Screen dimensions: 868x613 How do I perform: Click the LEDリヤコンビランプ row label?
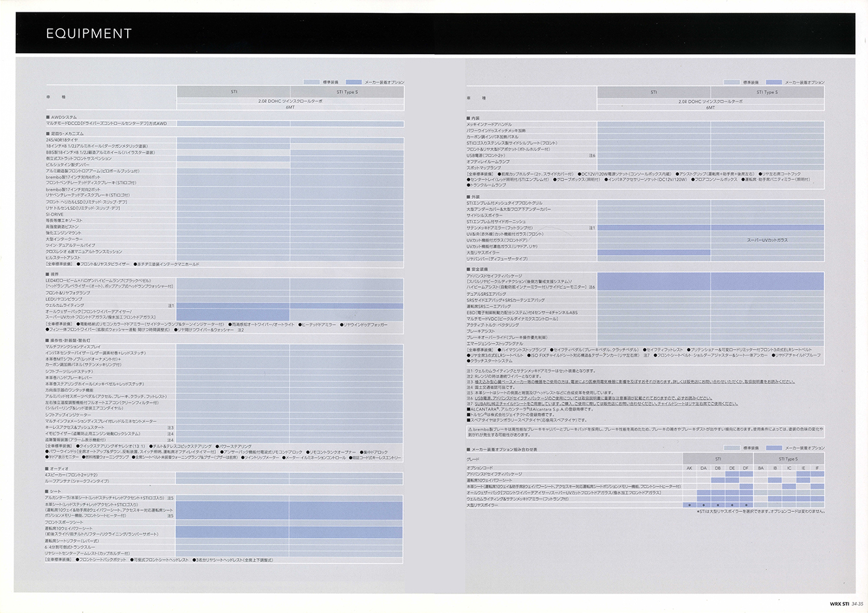[x=64, y=299]
